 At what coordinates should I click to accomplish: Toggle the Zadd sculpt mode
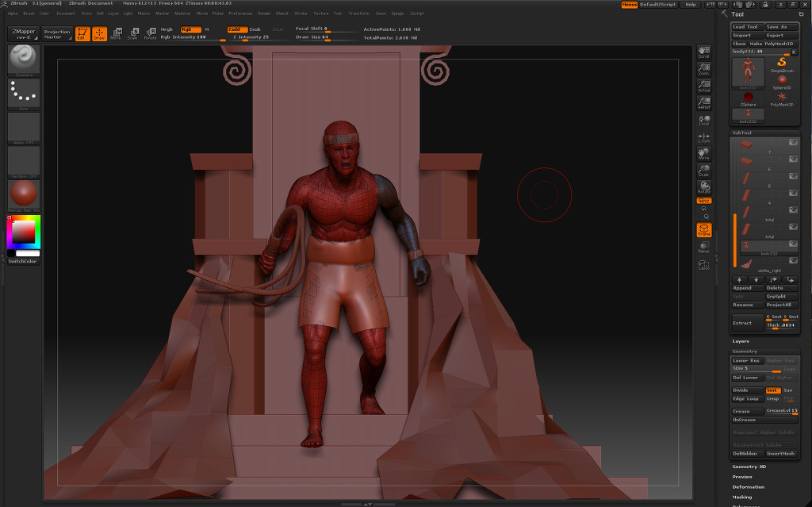click(x=236, y=29)
